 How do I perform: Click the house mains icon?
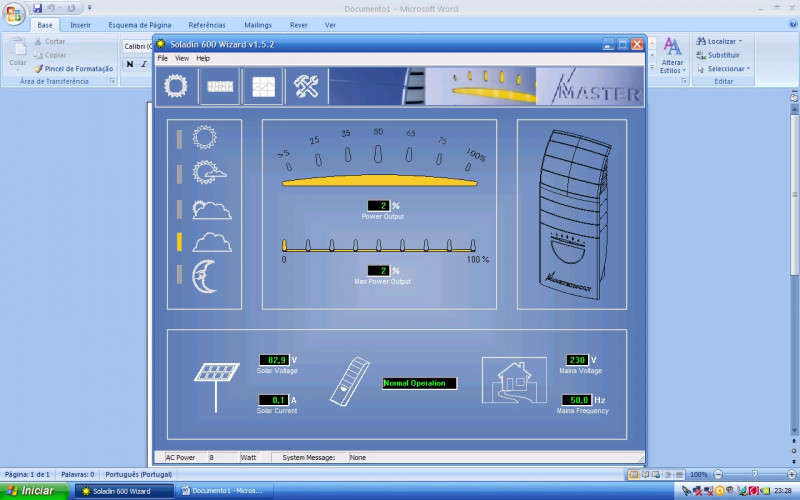[514, 380]
